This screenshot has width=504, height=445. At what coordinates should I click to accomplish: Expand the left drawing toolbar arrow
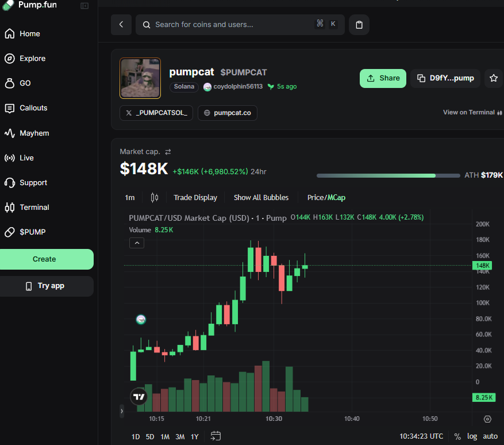point(122,411)
